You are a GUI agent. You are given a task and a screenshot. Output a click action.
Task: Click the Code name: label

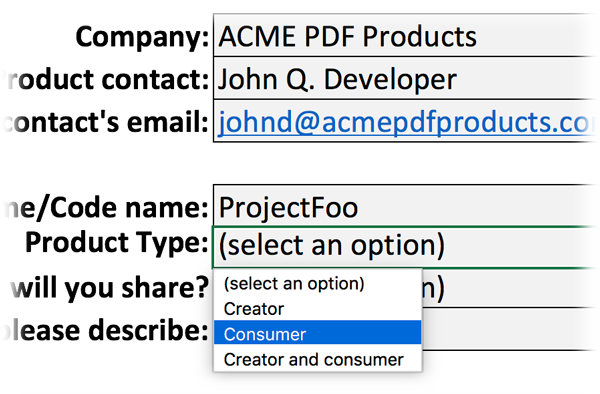click(106, 207)
